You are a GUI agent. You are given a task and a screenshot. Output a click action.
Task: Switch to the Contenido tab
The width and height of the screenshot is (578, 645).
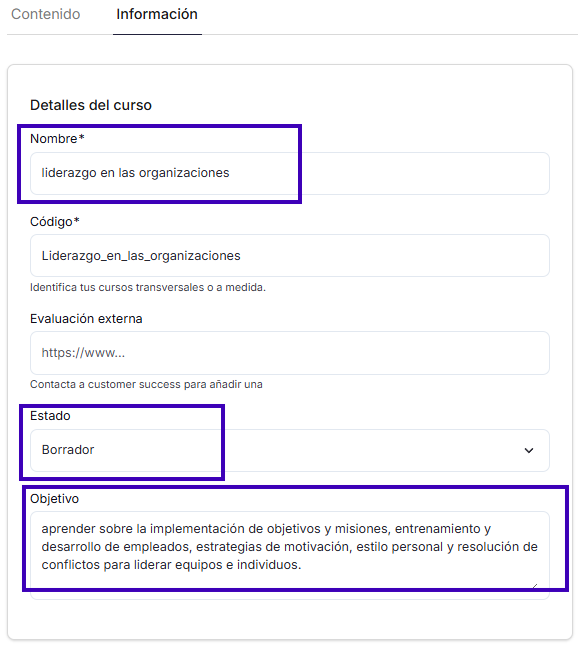(46, 14)
